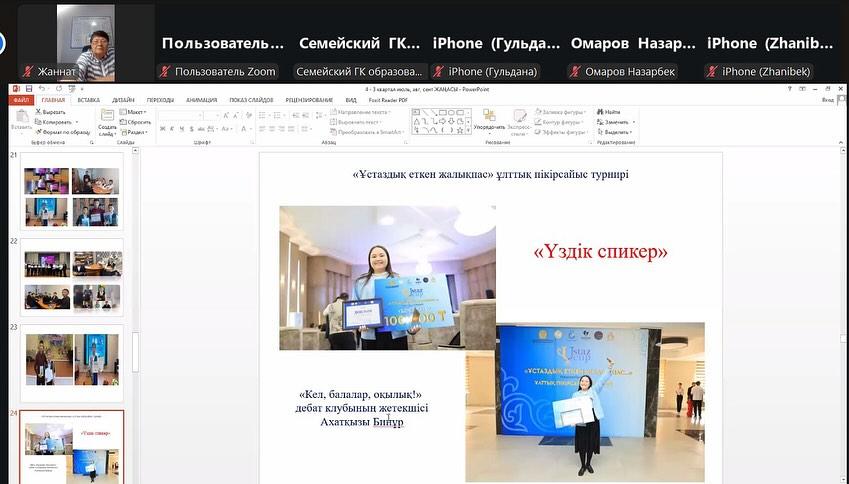Click the thumbnail panel scrollbar
The image size is (849, 484).
pyautogui.click(x=135, y=352)
